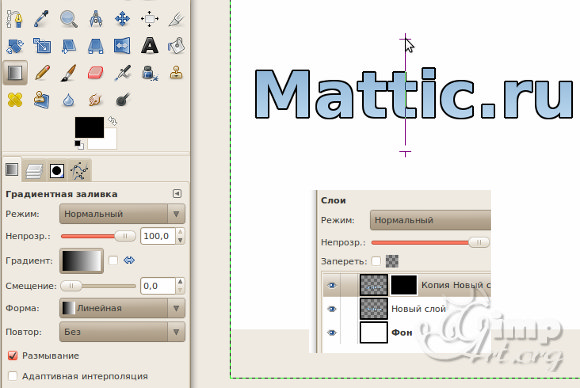The width and height of the screenshot is (580, 388).
Task: Select the Rotate tool
Action: (x=15, y=46)
